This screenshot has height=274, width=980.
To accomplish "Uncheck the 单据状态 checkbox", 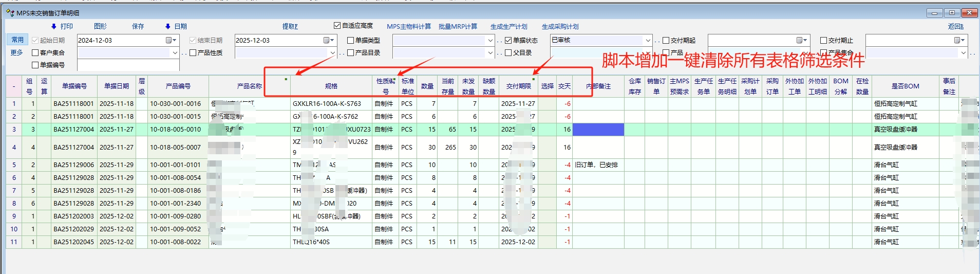I will [x=508, y=40].
